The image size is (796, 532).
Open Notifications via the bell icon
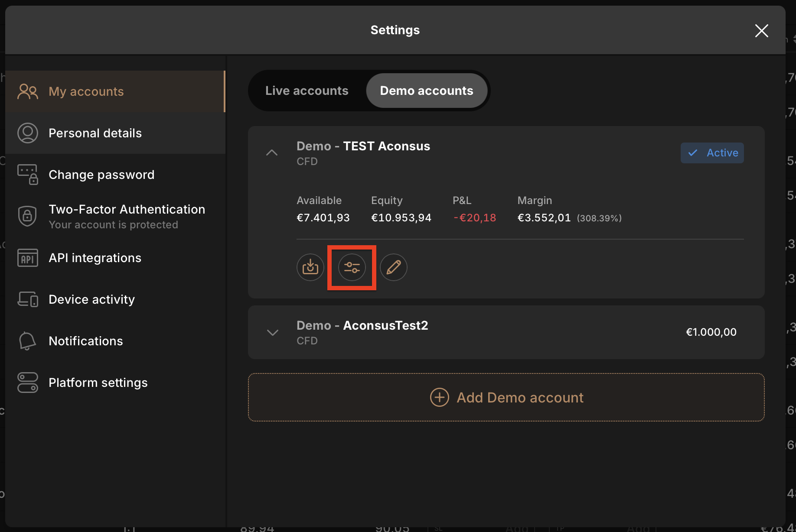click(x=28, y=341)
